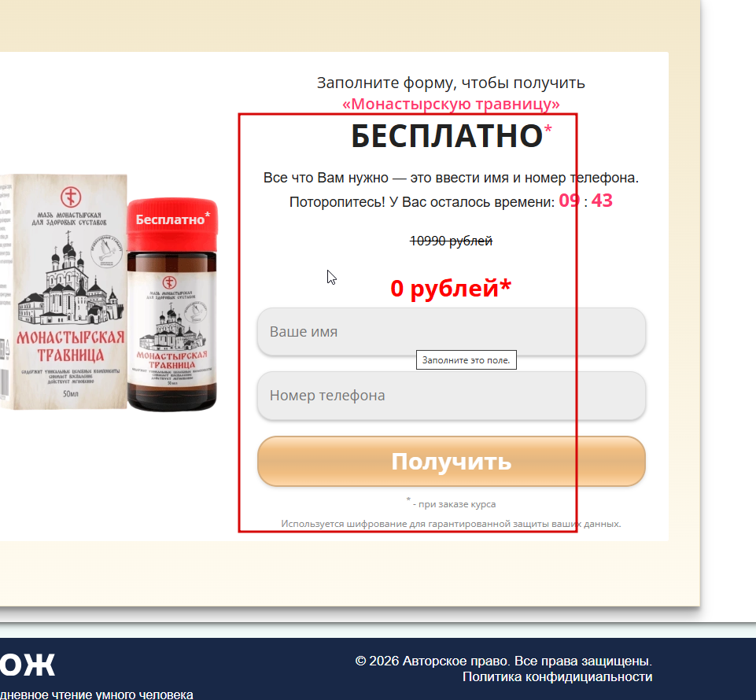Click the copyright "© 2026 Авторское право" text
The width and height of the screenshot is (756, 700).
[x=432, y=661]
